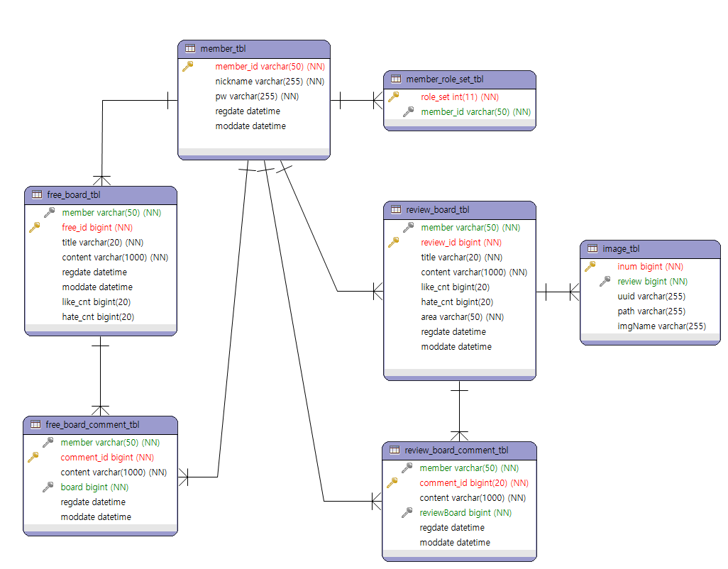Select the review_board_tbl table title
Viewport: 728px width, 569px height.
(437, 210)
